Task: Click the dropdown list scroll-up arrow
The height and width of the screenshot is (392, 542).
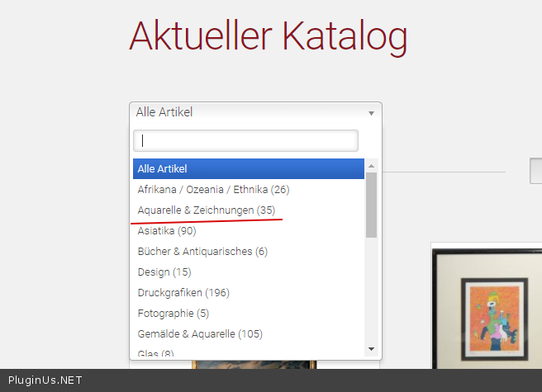Action: (x=372, y=166)
